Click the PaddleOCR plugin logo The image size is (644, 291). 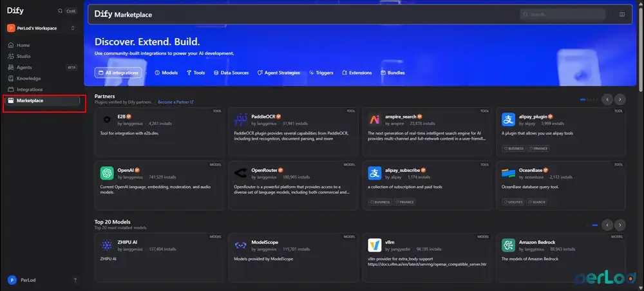coord(241,120)
